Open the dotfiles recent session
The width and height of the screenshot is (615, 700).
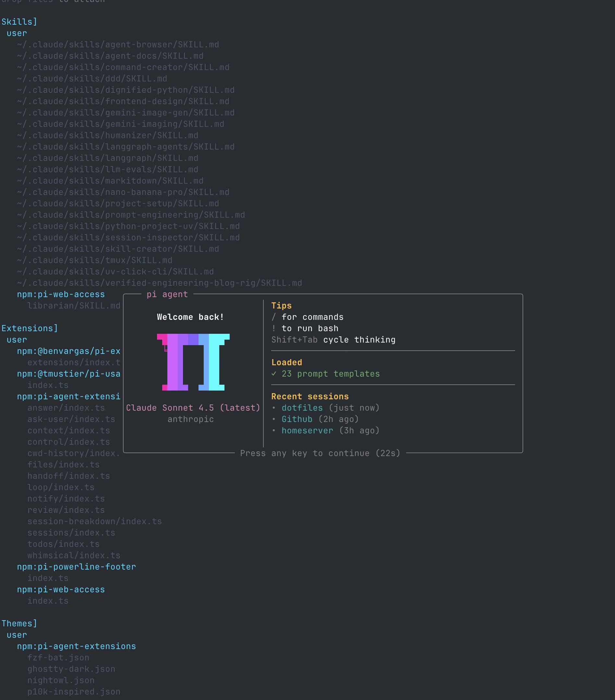click(302, 407)
